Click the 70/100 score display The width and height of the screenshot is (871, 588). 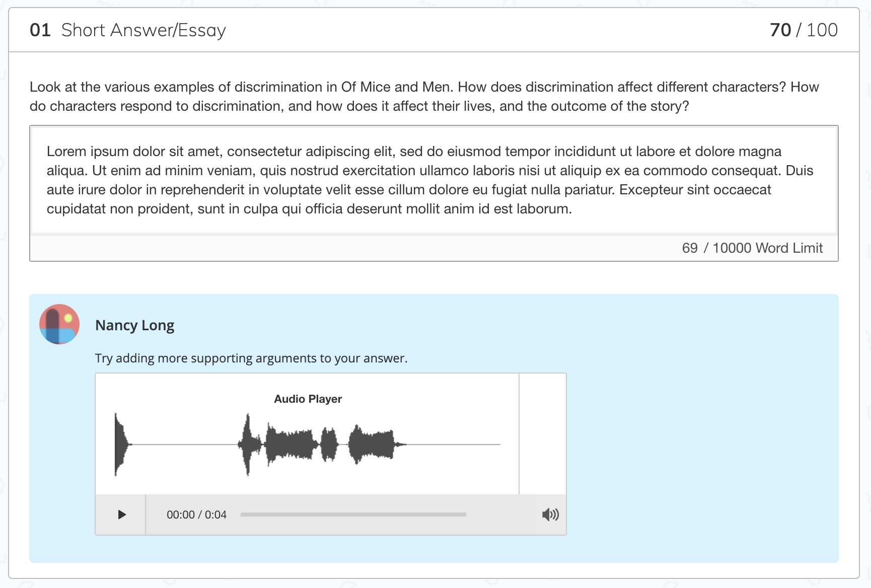(803, 30)
